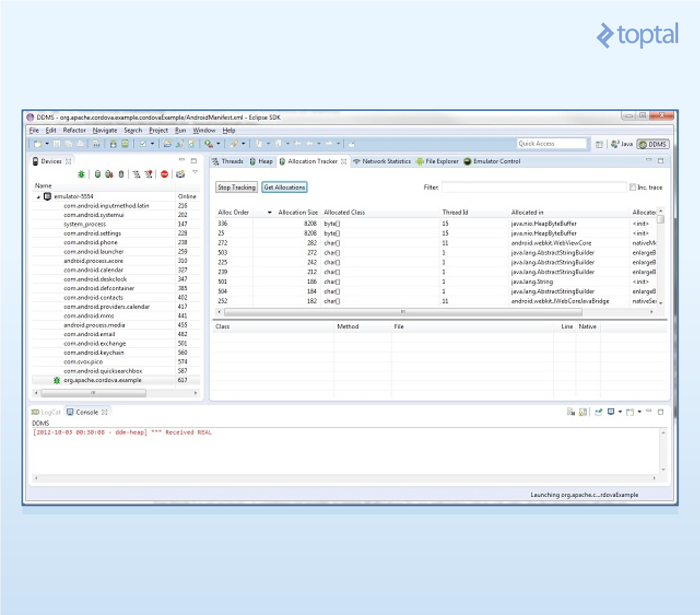
Task: Switch to the Java perspective
Action: coord(621,144)
